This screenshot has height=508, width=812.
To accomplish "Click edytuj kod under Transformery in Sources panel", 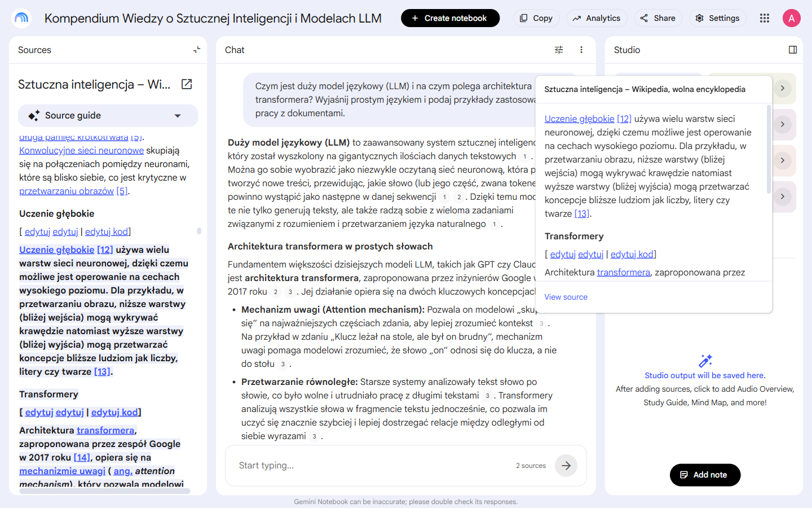I will (114, 412).
